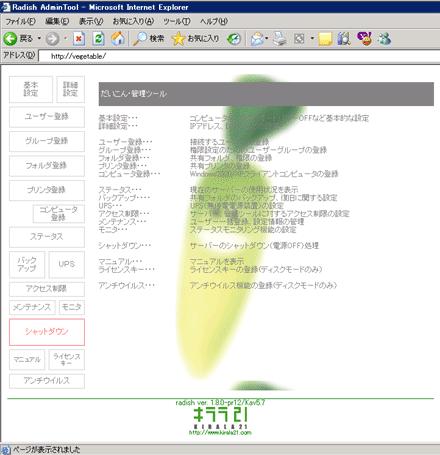
Task: Click the History clock icon
Action: pyautogui.click(x=234, y=39)
